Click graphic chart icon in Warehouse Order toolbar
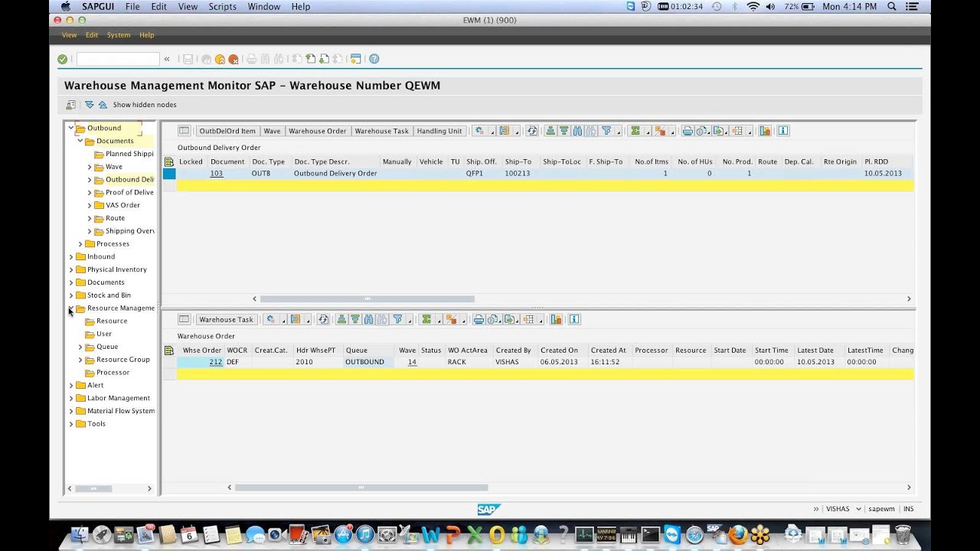Viewport: 980px width, 551px height. click(556, 320)
